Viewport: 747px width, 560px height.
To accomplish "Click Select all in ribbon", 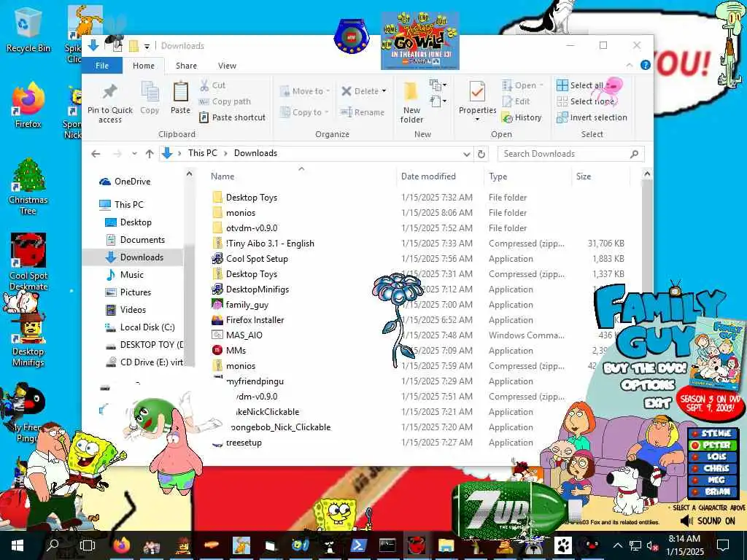I will click(x=580, y=85).
